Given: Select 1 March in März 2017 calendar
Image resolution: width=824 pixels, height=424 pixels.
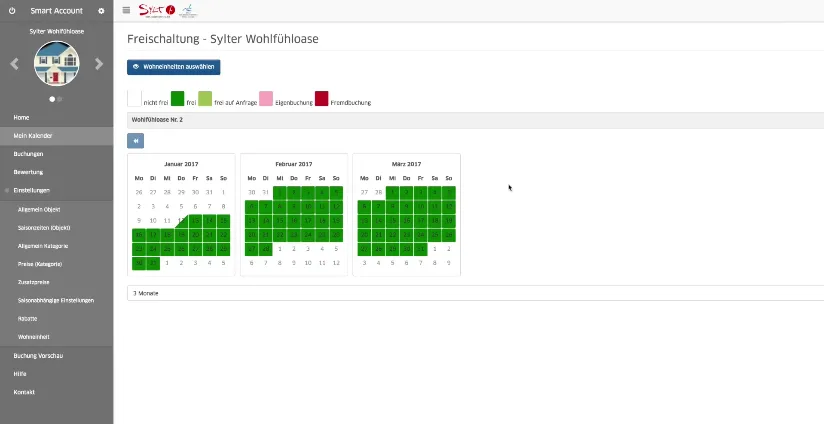Looking at the screenshot, I should coord(393,192).
